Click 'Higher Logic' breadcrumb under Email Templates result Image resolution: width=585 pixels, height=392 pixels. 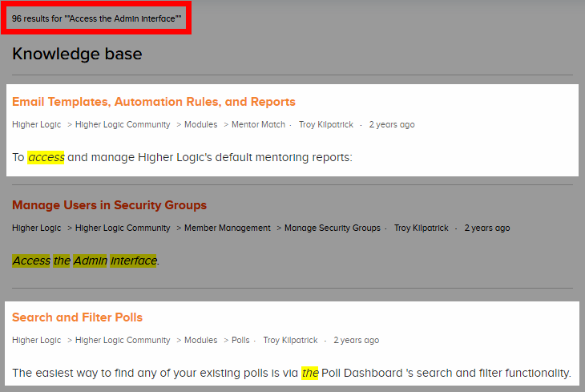[x=37, y=124]
